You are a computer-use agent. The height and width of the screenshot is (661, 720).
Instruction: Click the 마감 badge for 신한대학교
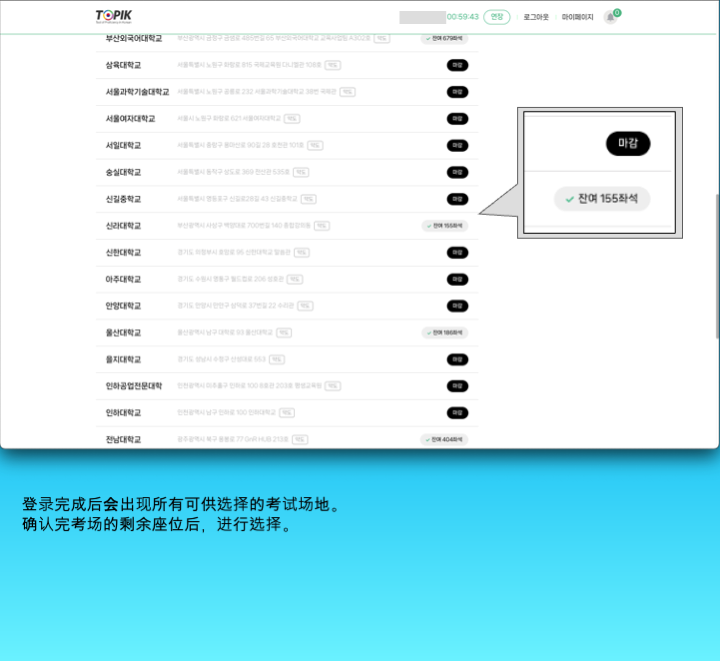pyautogui.click(x=457, y=253)
